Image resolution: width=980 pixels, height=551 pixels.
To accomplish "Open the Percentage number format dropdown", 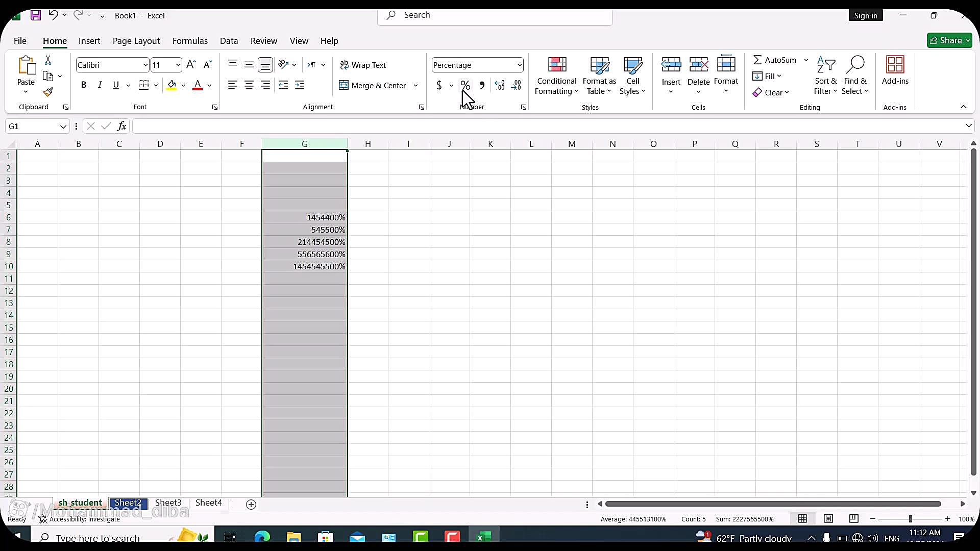I will click(519, 65).
